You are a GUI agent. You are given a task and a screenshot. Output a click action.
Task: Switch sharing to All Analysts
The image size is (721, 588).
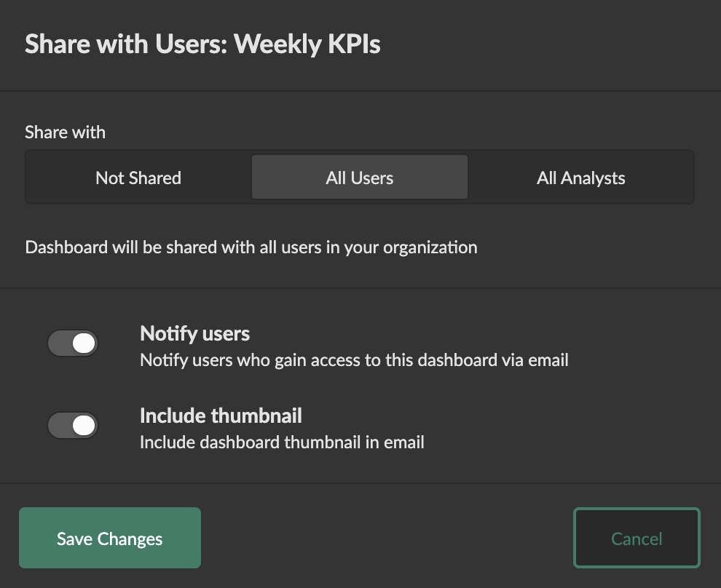coord(580,178)
